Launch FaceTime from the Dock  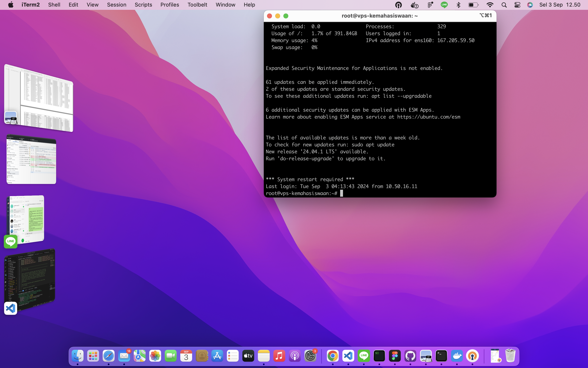click(170, 356)
